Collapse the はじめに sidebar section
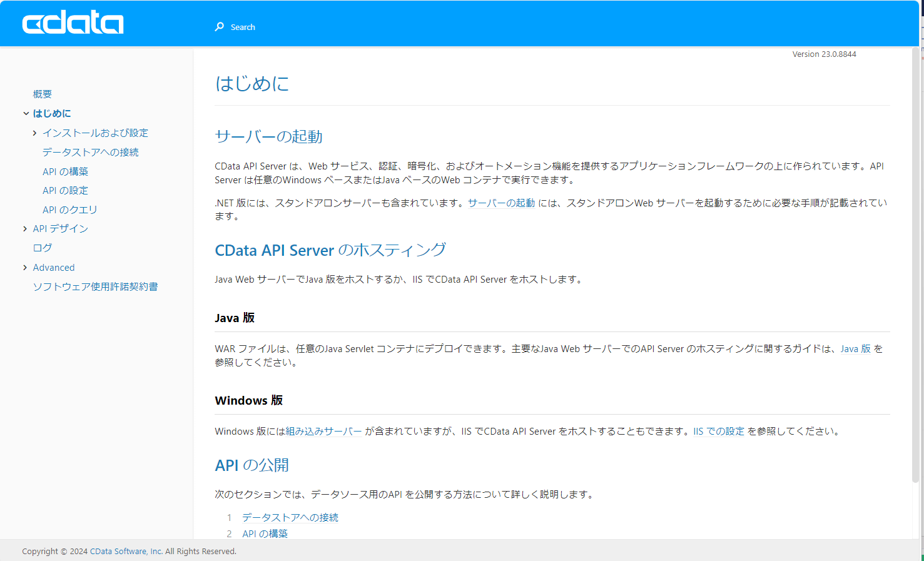Image resolution: width=924 pixels, height=561 pixels. (25, 113)
